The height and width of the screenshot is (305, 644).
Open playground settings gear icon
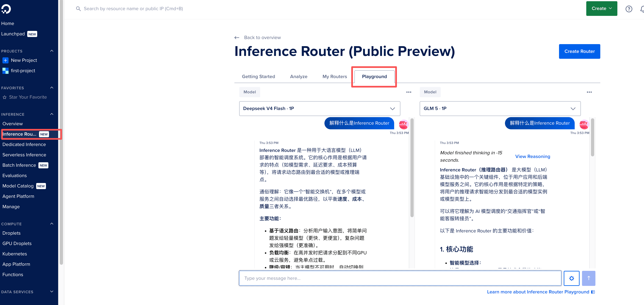(x=571, y=278)
